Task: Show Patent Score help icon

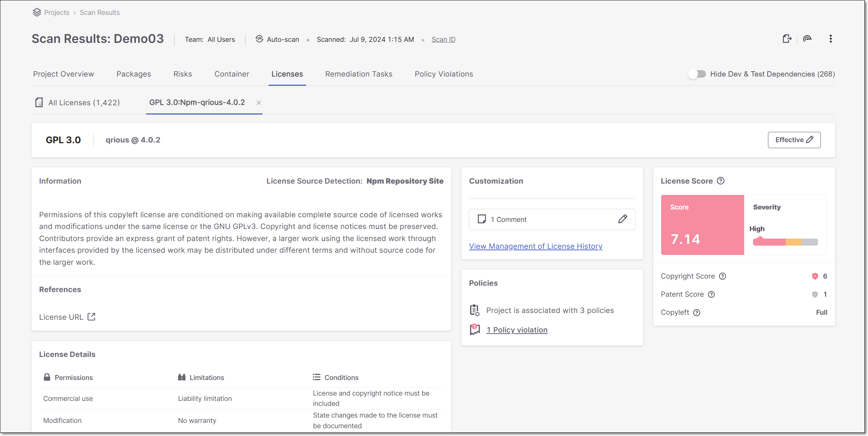Action: (x=711, y=294)
